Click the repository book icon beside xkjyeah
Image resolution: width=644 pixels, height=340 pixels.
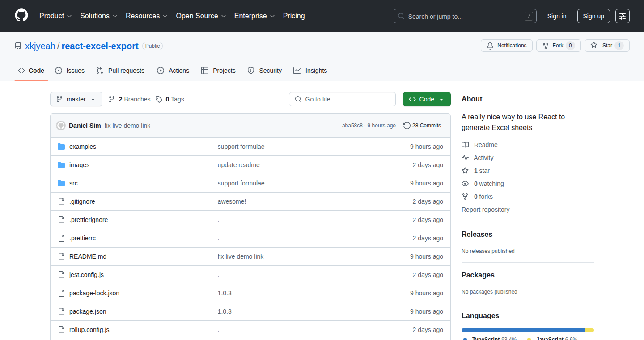[x=18, y=46]
